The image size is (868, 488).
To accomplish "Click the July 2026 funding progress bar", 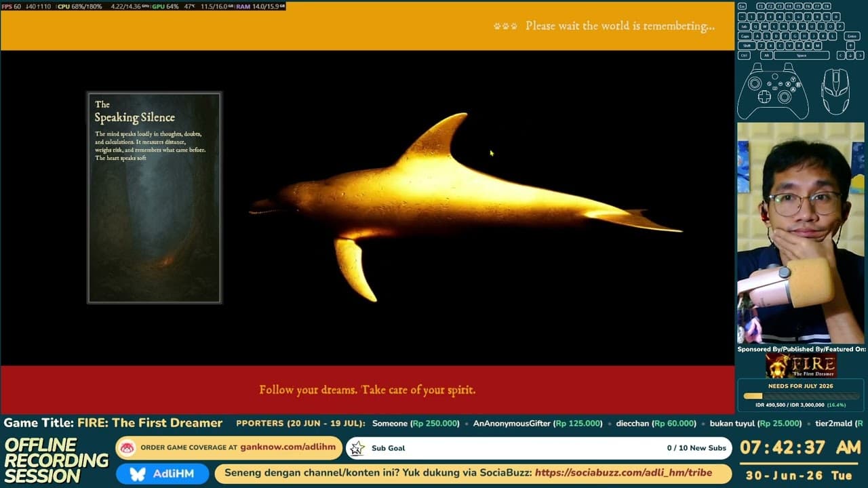I will click(801, 396).
